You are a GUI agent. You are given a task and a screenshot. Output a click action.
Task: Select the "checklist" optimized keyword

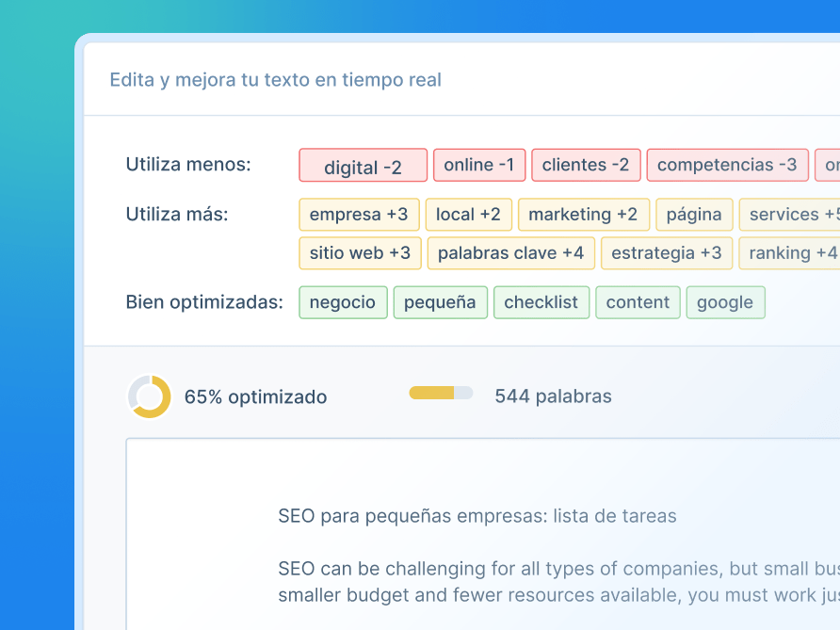coord(541,301)
